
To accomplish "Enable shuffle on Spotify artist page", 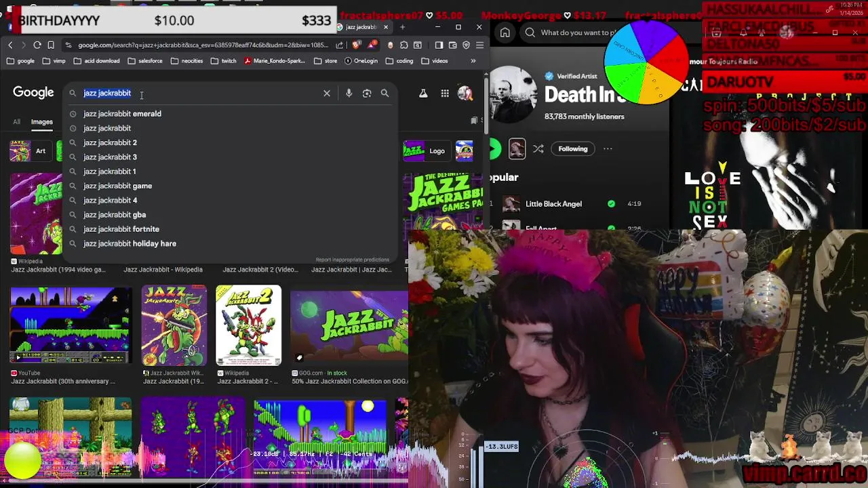I will pyautogui.click(x=538, y=149).
